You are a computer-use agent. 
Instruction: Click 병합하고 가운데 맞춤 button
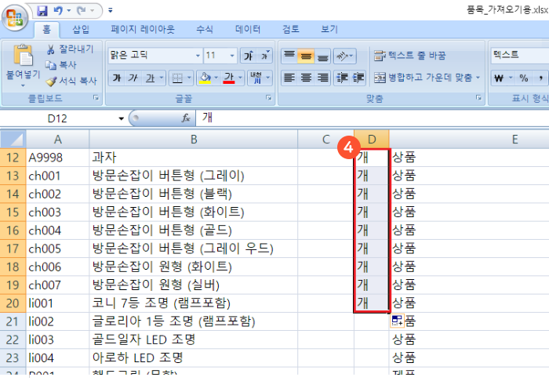coord(426,78)
